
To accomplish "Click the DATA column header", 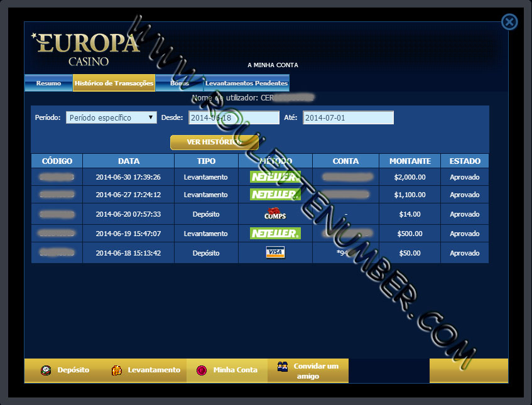I will coord(129,161).
